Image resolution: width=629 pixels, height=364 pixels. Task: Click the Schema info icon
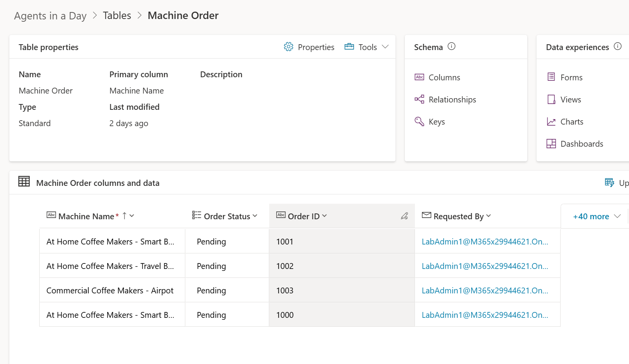(x=451, y=47)
